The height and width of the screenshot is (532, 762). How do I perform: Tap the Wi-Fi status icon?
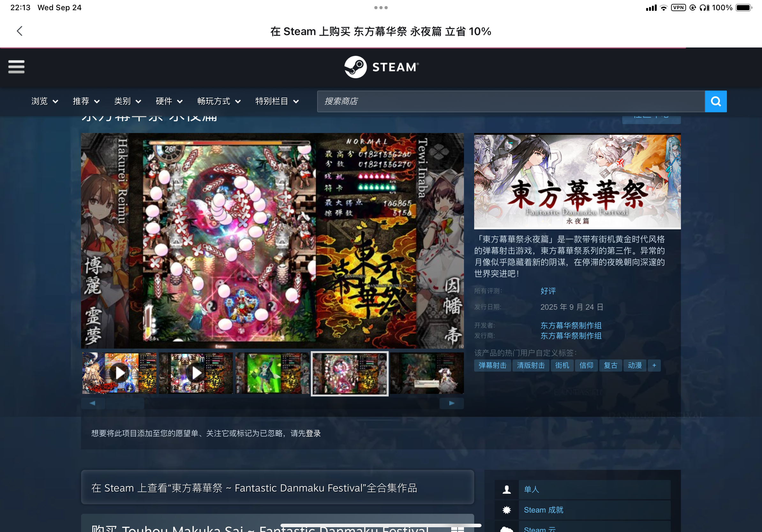[x=663, y=8]
